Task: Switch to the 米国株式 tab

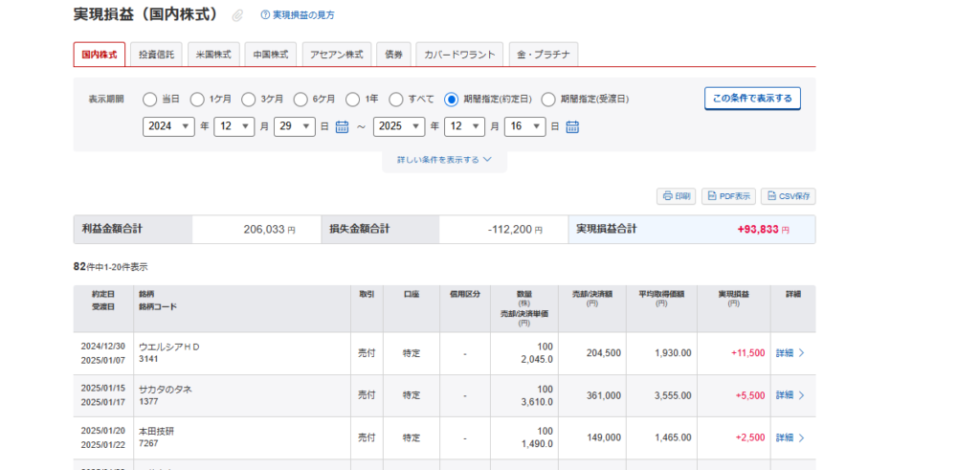Action: pyautogui.click(x=213, y=55)
